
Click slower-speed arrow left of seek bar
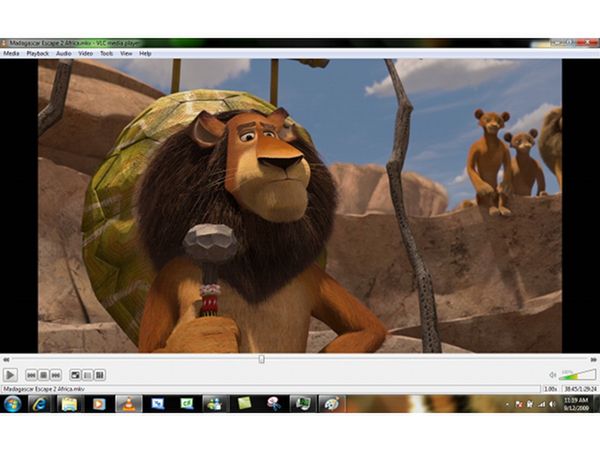(x=6, y=360)
